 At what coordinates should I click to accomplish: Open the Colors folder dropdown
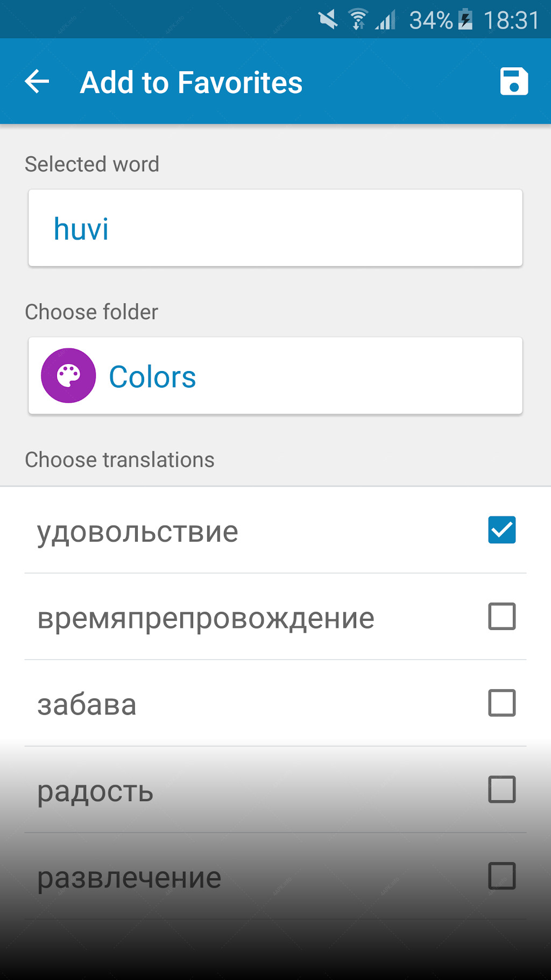coord(275,376)
